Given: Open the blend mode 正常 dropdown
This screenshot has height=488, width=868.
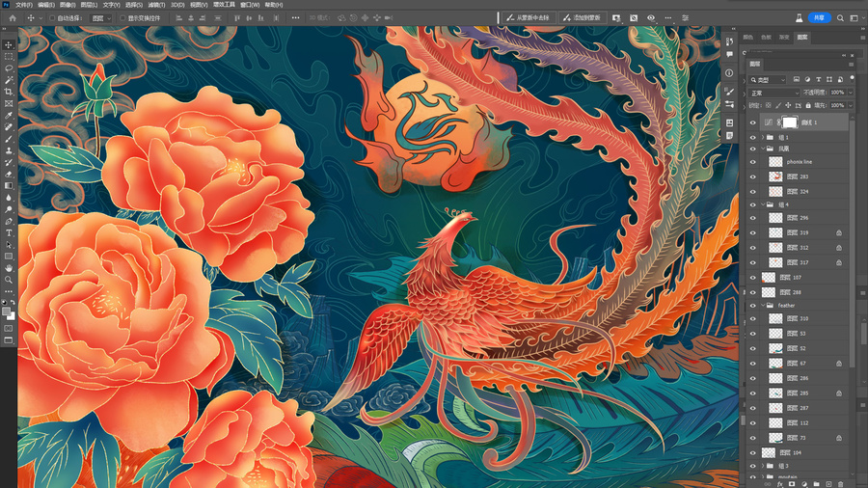Looking at the screenshot, I should [x=773, y=93].
